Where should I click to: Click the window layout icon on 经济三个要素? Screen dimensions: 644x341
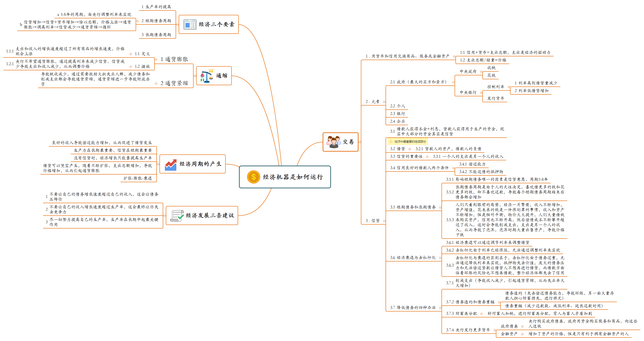point(190,25)
